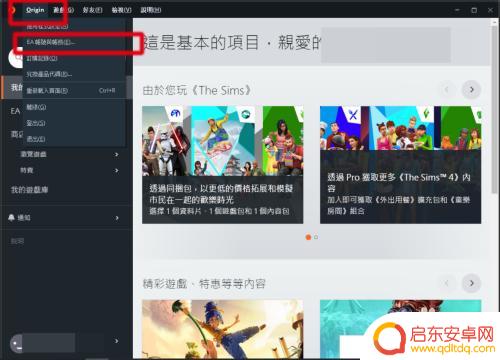Expand the 通知 notifications chevron
The width and height of the screenshot is (500, 360).
(117, 218)
